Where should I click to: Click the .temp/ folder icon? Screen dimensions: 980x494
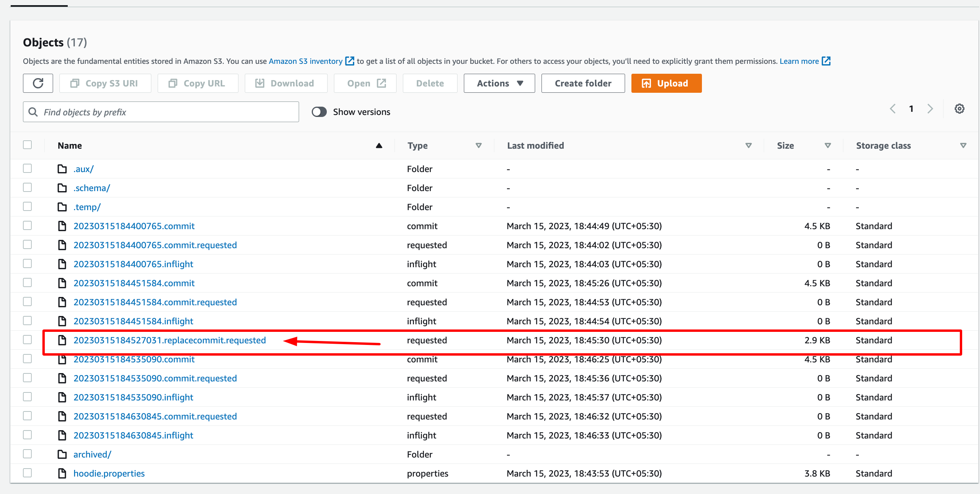click(x=62, y=207)
